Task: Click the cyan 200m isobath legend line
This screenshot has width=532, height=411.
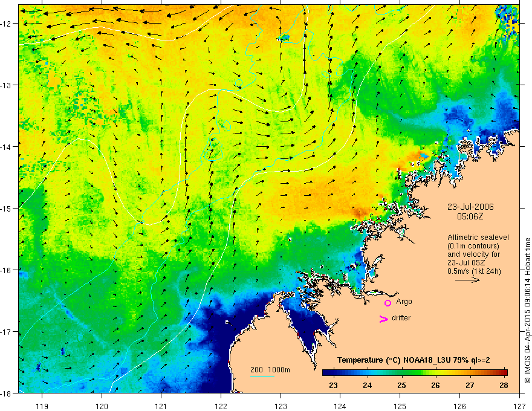Action: click(x=262, y=376)
